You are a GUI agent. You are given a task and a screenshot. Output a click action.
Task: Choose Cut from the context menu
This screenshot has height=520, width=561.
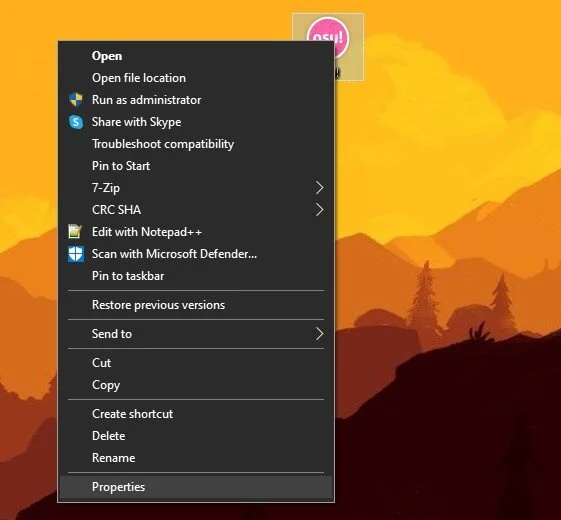pyautogui.click(x=196, y=363)
